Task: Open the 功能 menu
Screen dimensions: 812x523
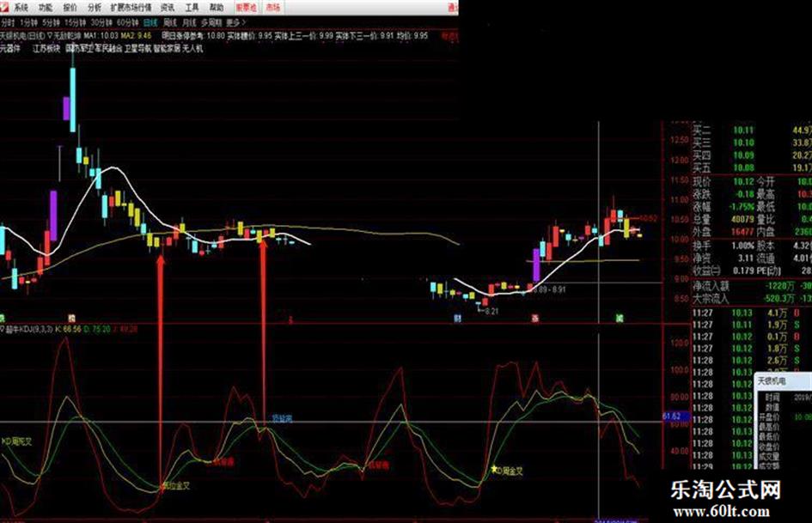Action: tap(46, 8)
